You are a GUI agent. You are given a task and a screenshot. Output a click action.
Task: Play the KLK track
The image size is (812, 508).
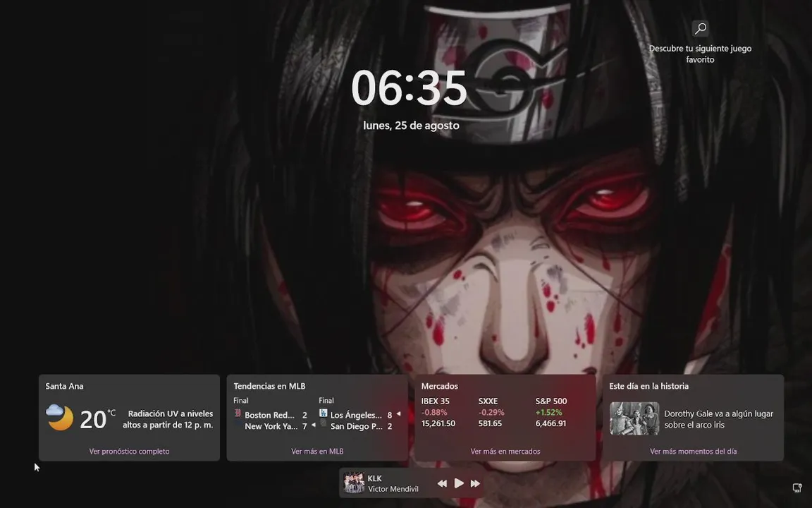click(459, 483)
